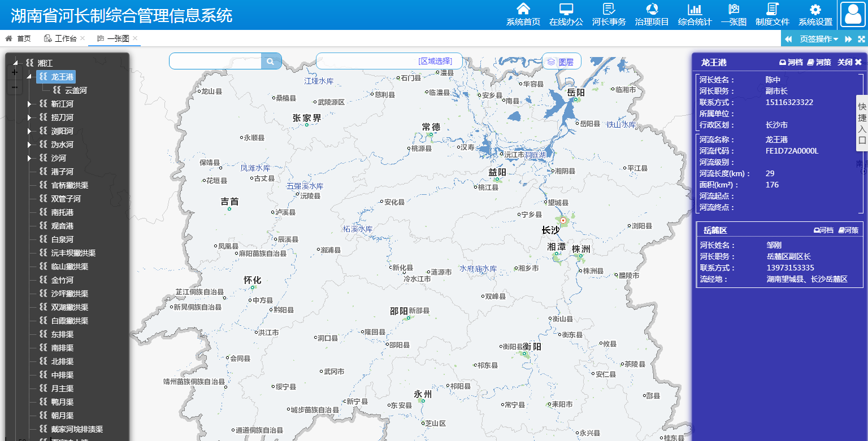Switch to the 首页 tab
868x441 pixels.
(x=18, y=38)
